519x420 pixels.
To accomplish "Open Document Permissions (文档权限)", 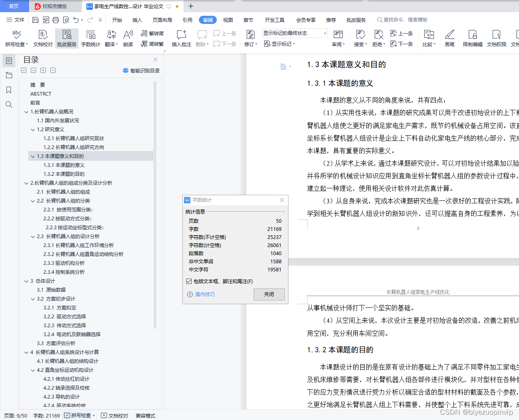I will point(497,38).
